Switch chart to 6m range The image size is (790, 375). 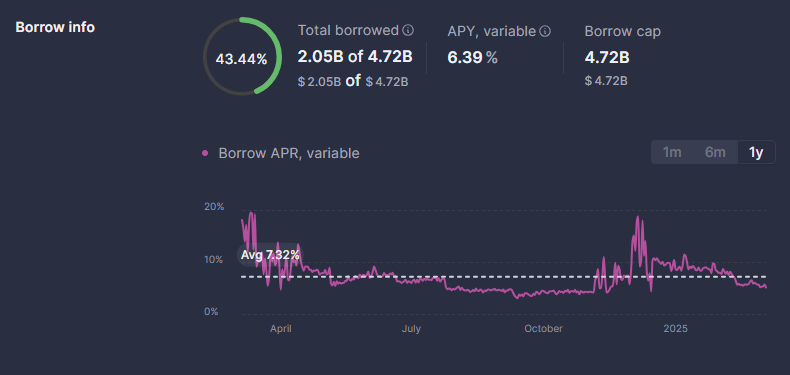pyautogui.click(x=715, y=152)
